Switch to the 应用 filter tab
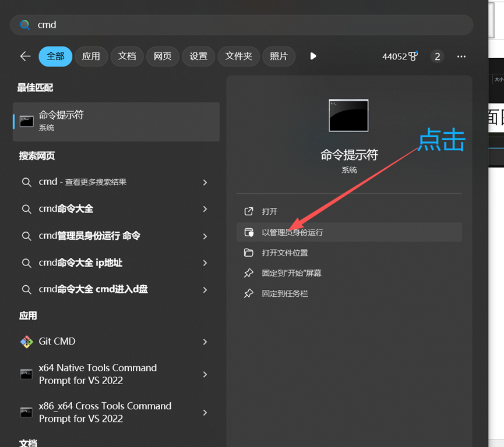The height and width of the screenshot is (447, 504). tap(91, 56)
